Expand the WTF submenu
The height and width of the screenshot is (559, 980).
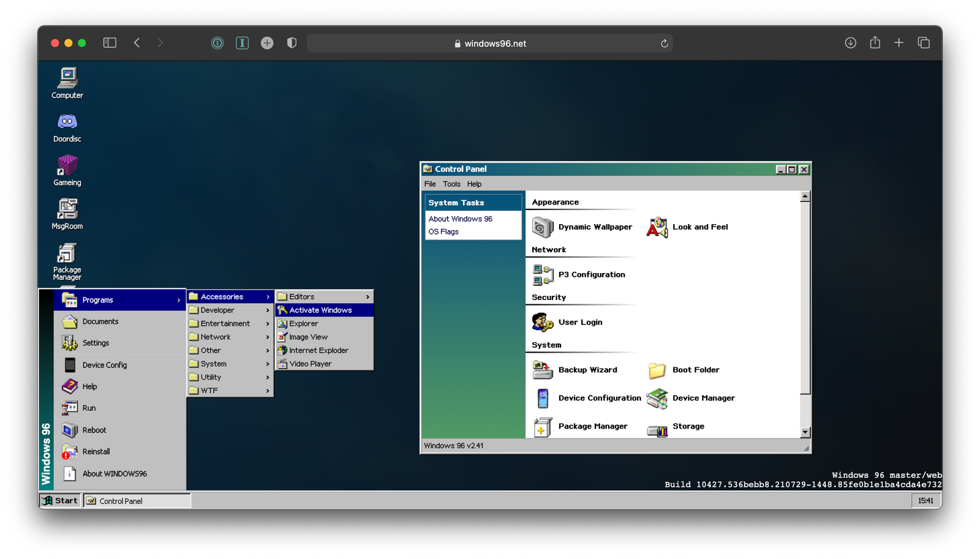pyautogui.click(x=230, y=391)
